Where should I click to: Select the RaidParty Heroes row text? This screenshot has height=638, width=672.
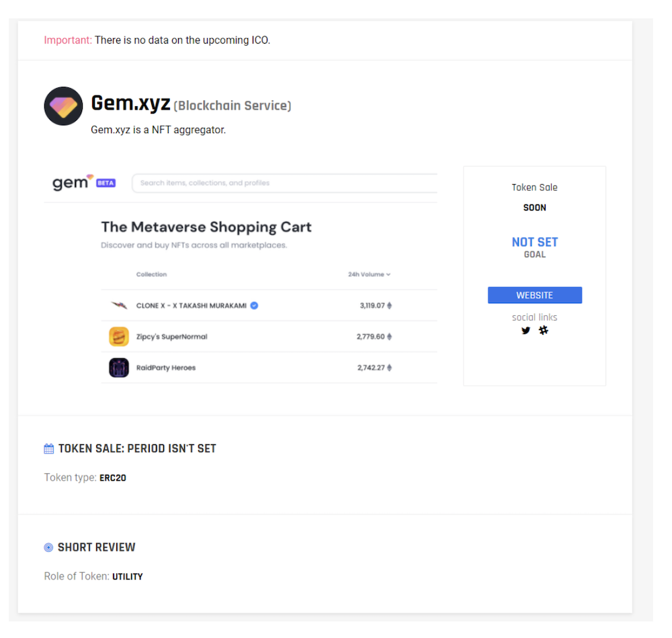coord(166,368)
